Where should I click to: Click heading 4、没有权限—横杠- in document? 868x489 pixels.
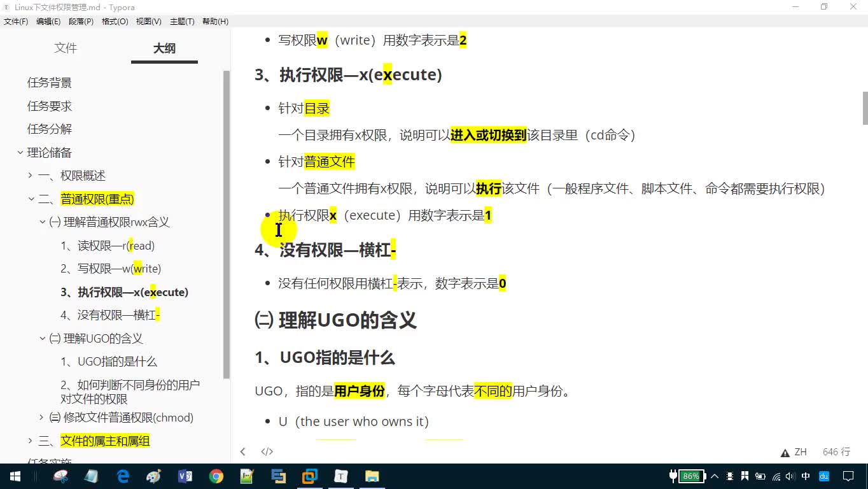coord(325,250)
